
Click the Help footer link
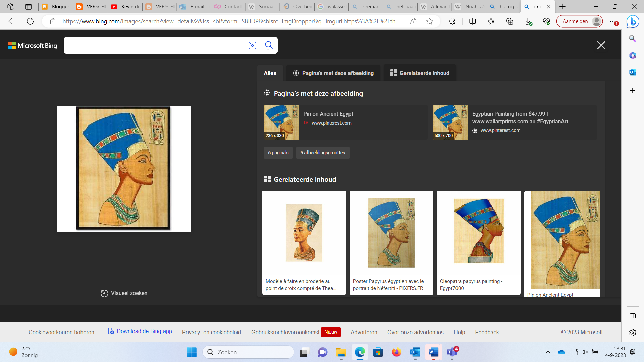459,333
